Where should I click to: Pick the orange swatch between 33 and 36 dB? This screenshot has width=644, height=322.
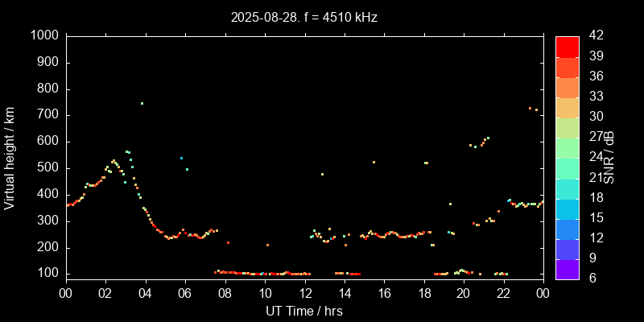567,87
